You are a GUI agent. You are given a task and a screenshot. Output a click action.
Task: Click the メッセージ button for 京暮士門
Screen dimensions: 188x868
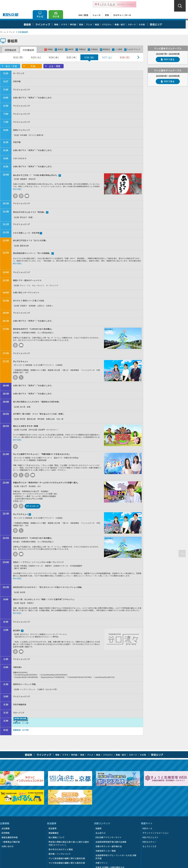33,506
